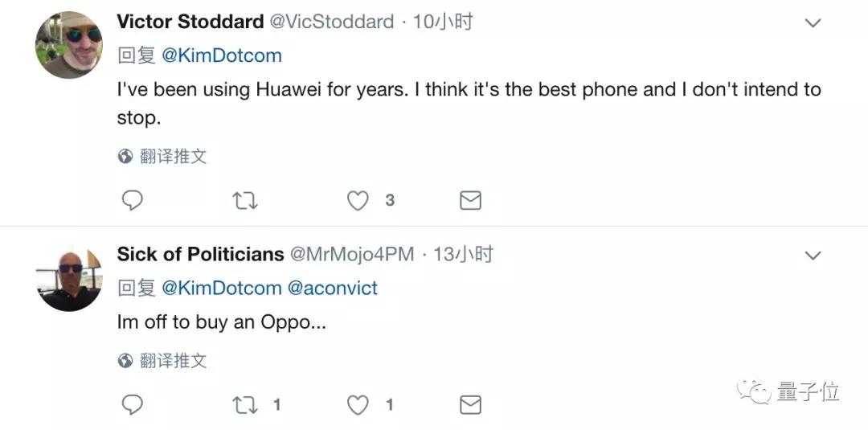This screenshot has width=868, height=430.
Task: Like the Oppo tweet
Action: 358,404
